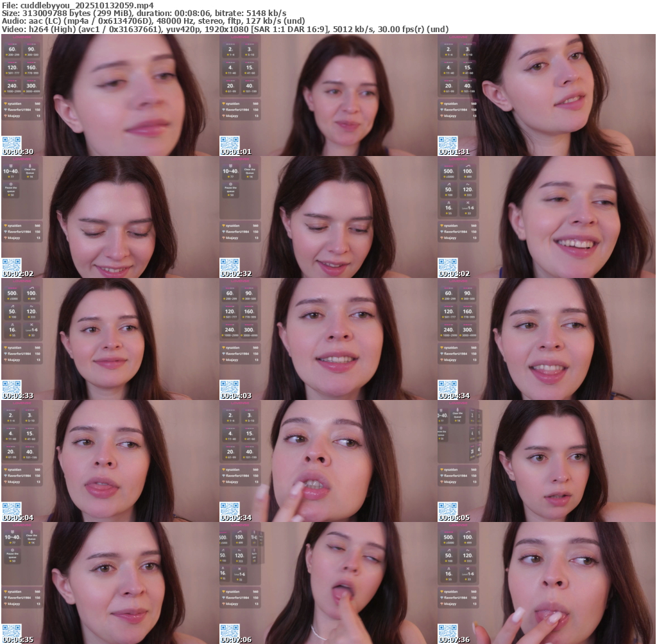This screenshot has height=644, width=657.
Task: Select the thumbnail at 00:04:34
Action: [x=547, y=339]
